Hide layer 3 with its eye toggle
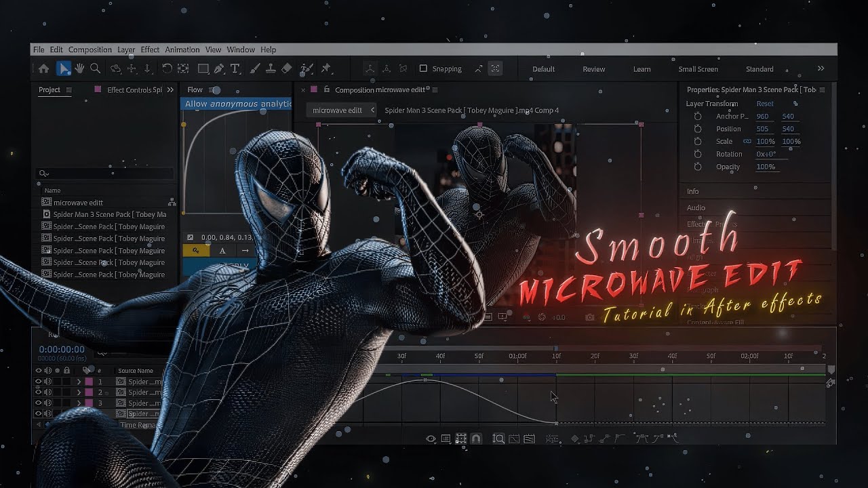Screen dimensions: 868x488 [39, 403]
